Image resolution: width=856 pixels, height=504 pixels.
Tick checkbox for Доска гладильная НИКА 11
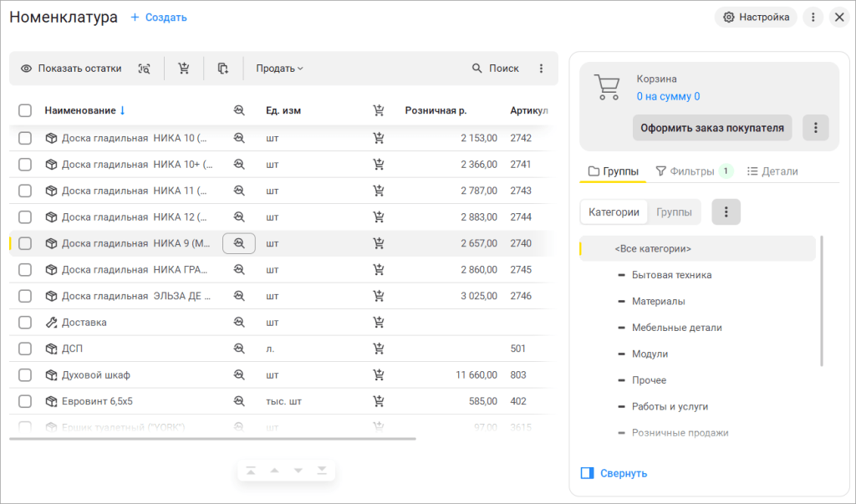[25, 191]
